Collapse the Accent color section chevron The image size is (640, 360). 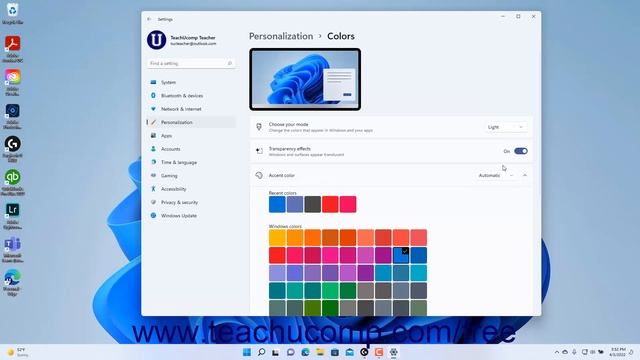point(525,176)
